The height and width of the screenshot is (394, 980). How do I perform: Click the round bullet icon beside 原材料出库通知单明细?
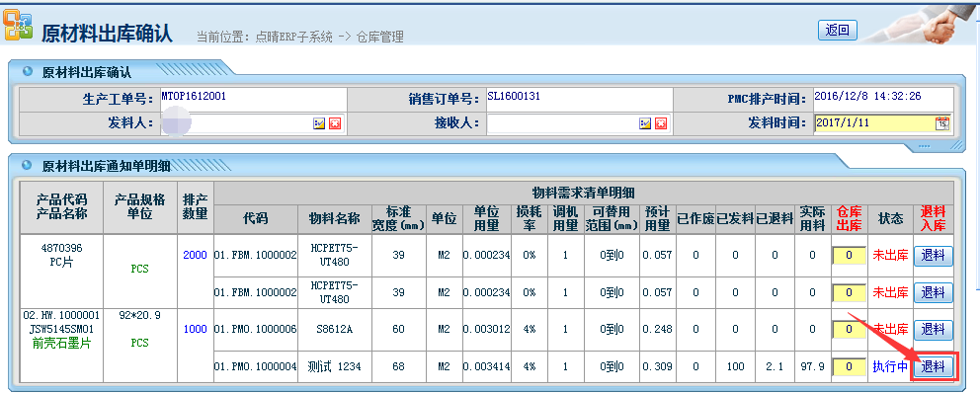28,166
